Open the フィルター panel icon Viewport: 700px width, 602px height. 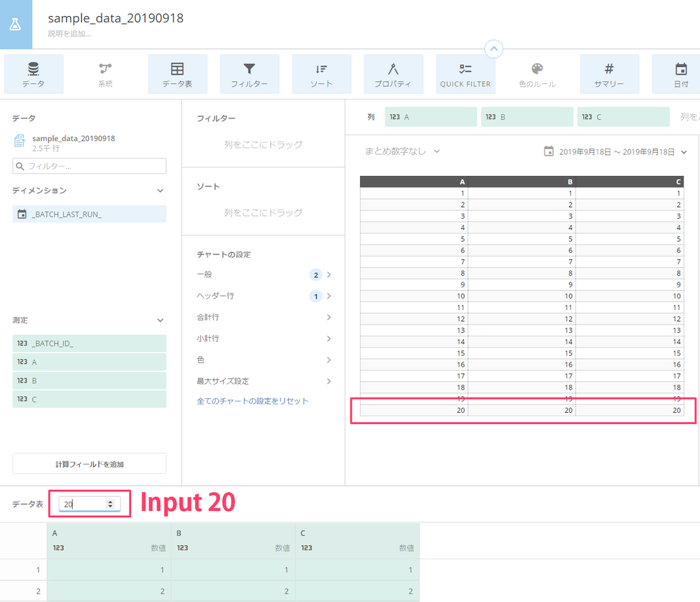tap(249, 74)
